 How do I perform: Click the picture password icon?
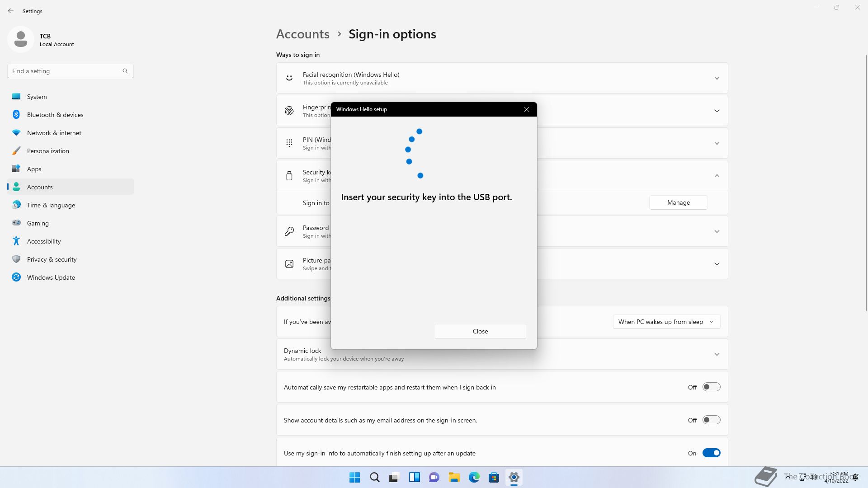click(289, 264)
